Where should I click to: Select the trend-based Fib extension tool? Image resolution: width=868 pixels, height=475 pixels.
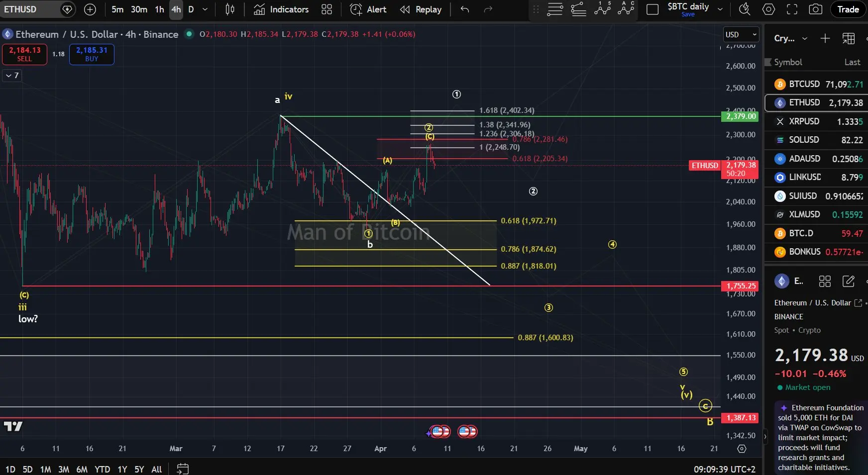click(578, 9)
